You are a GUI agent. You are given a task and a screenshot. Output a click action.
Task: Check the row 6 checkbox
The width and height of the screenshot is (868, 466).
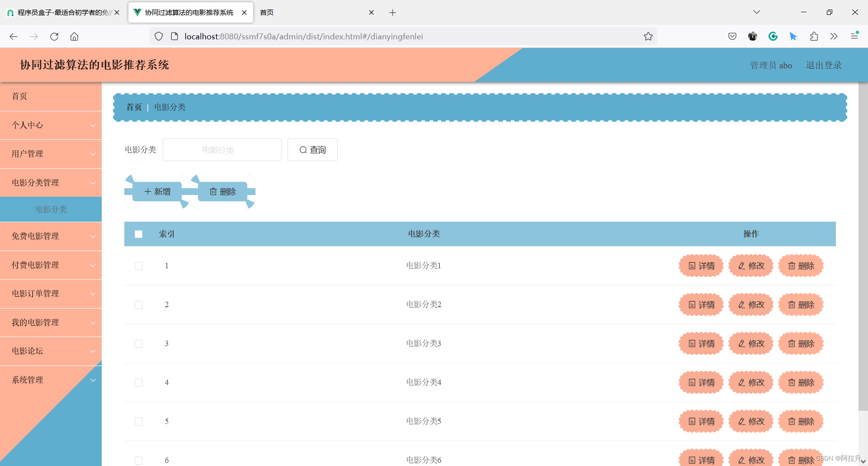139,461
